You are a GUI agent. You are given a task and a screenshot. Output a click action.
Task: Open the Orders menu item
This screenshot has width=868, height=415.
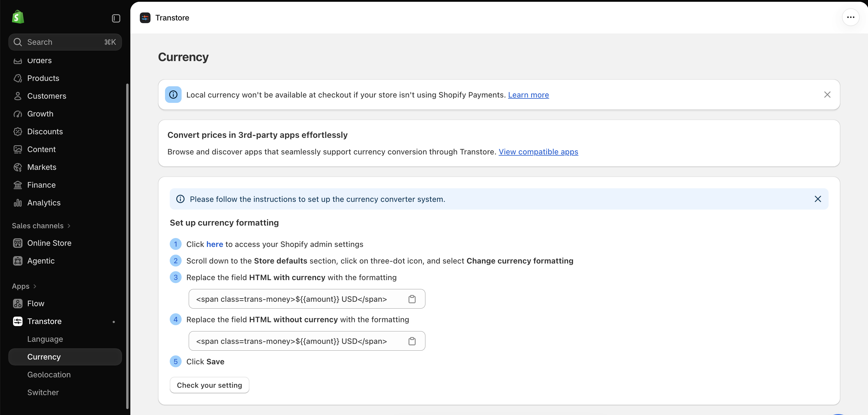pyautogui.click(x=65, y=61)
